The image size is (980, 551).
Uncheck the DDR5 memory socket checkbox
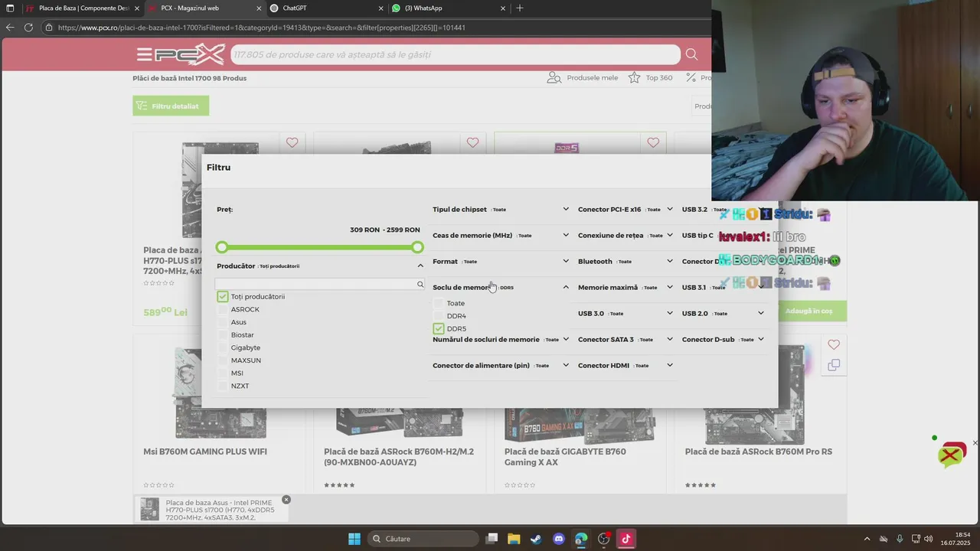pos(439,328)
